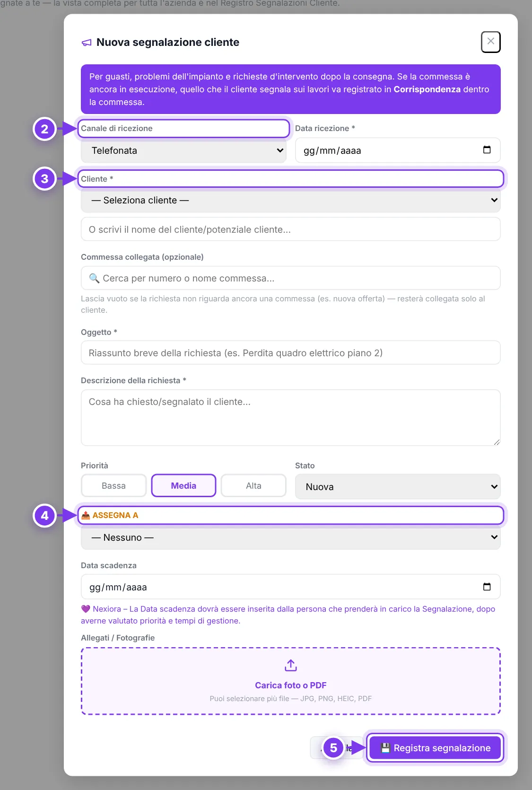Click the resize handle of the description textarea

(496, 442)
